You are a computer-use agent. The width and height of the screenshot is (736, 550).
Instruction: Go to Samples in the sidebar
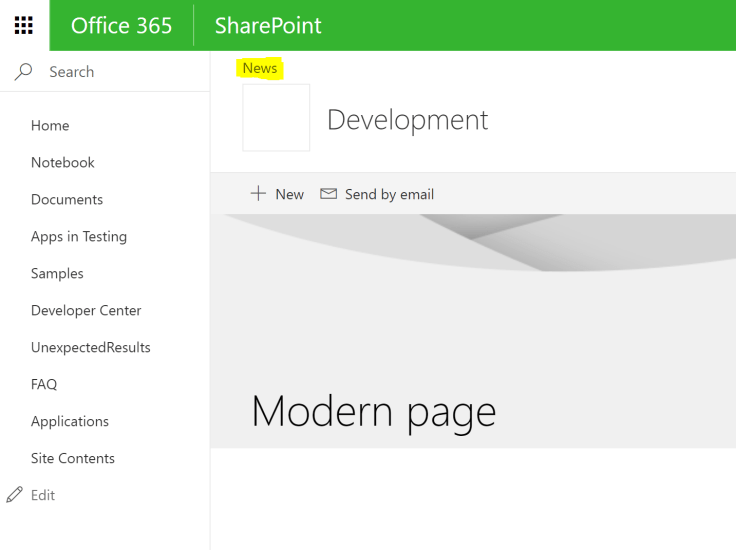point(57,274)
